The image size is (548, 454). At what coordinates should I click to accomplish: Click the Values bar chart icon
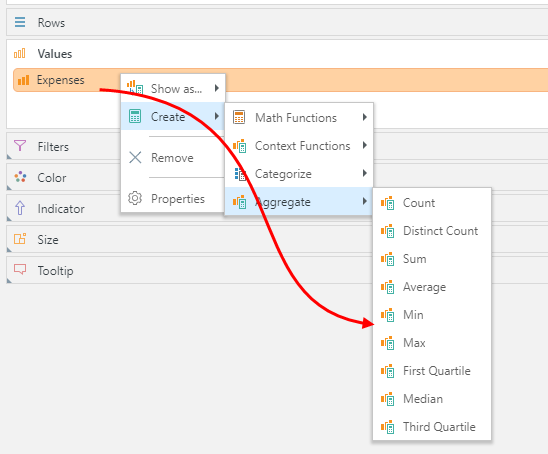coord(20,53)
